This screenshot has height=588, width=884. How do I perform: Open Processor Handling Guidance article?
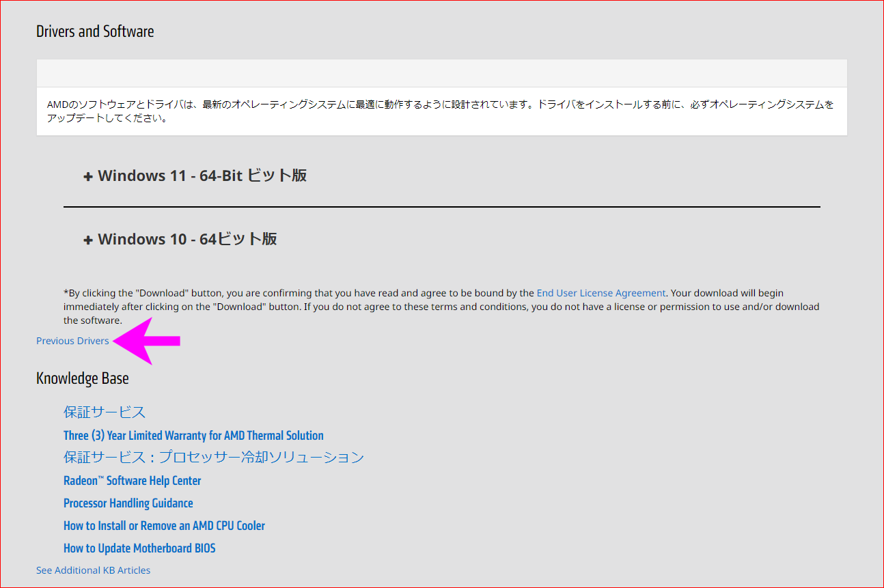coord(128,503)
